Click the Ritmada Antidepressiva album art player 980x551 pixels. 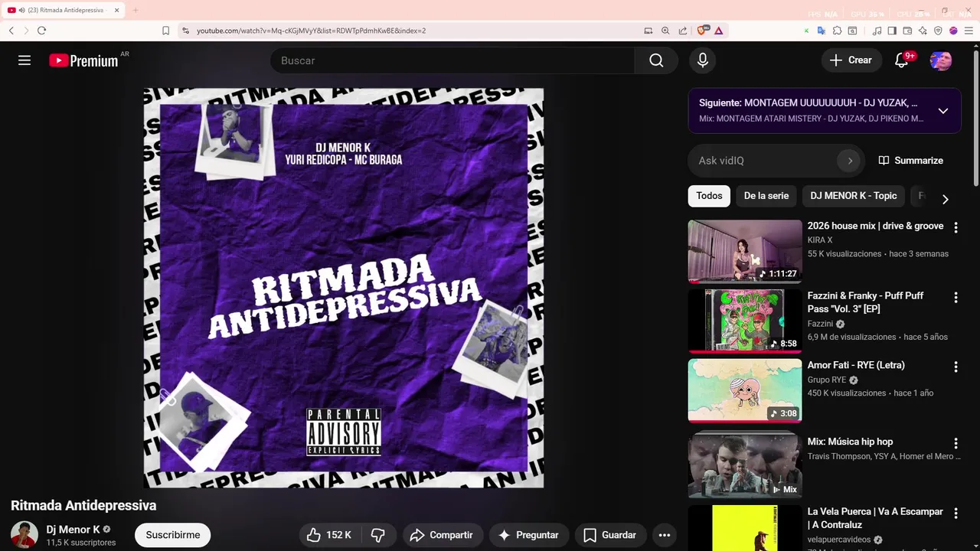coord(344,288)
